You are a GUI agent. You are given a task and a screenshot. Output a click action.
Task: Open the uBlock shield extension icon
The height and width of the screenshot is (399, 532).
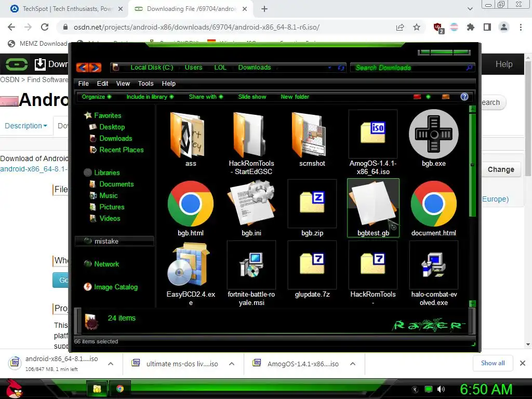click(438, 28)
